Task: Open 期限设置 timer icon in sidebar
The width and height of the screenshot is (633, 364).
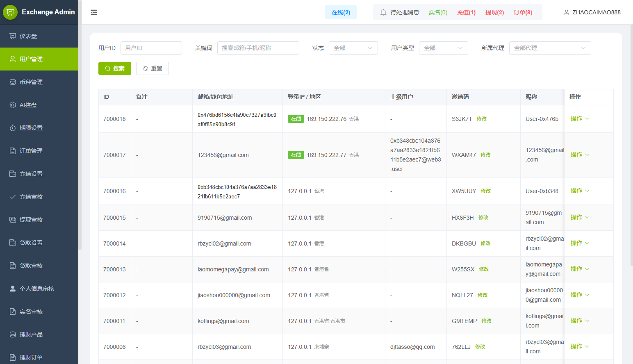Action: 13,128
